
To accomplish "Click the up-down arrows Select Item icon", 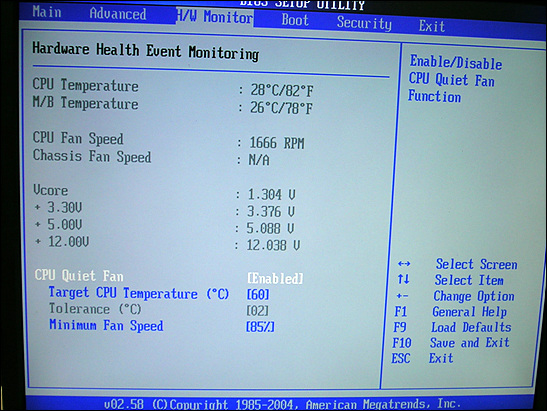I will [403, 279].
